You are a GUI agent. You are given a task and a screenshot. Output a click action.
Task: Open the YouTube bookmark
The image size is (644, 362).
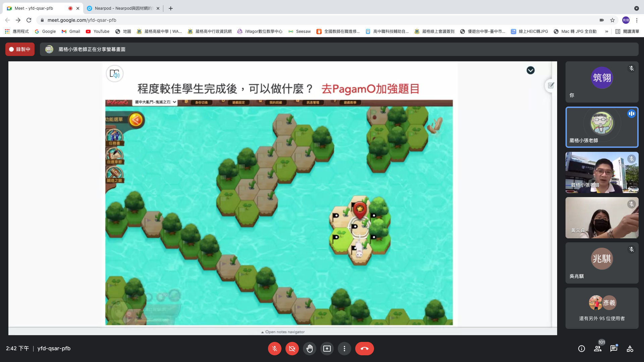tap(98, 32)
